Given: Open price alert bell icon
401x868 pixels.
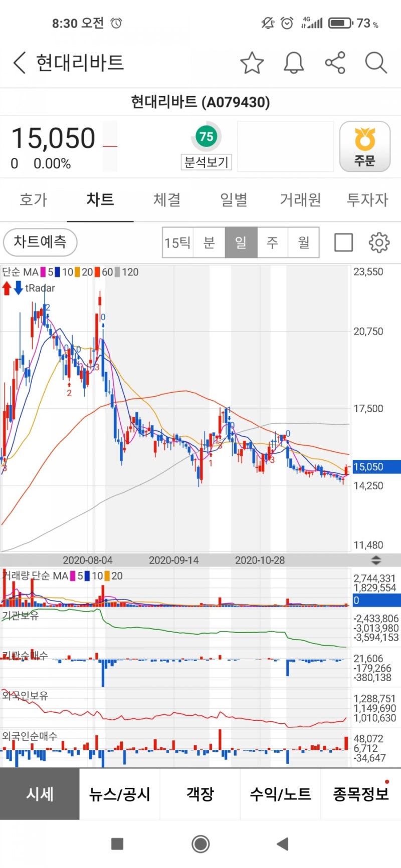Looking at the screenshot, I should [x=294, y=63].
